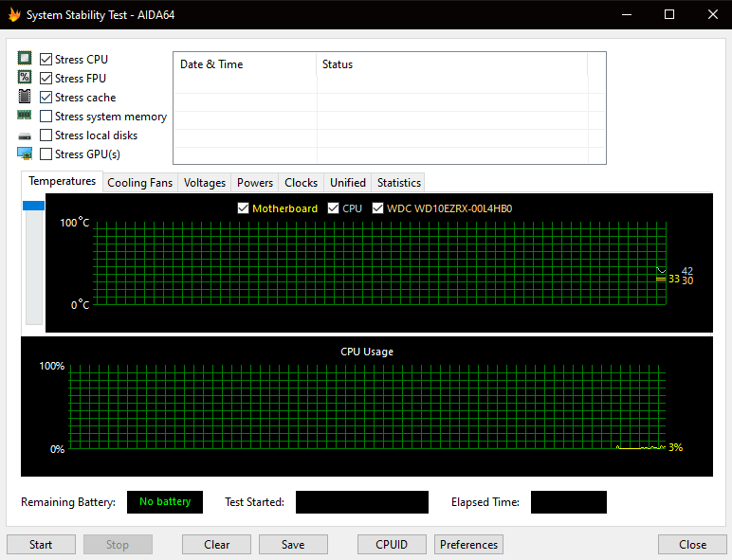
Task: Click the Save button
Action: [293, 545]
